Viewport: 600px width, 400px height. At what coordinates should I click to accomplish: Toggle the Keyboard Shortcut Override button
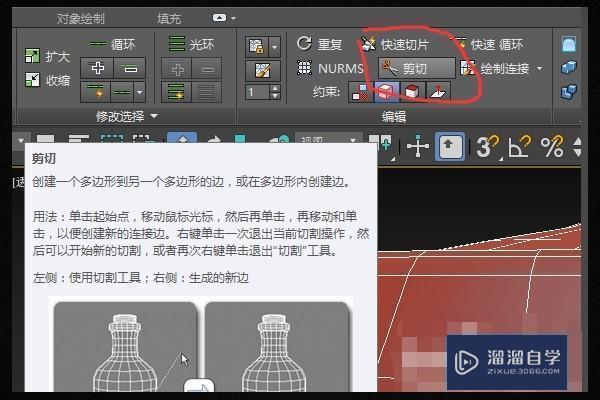[450, 146]
